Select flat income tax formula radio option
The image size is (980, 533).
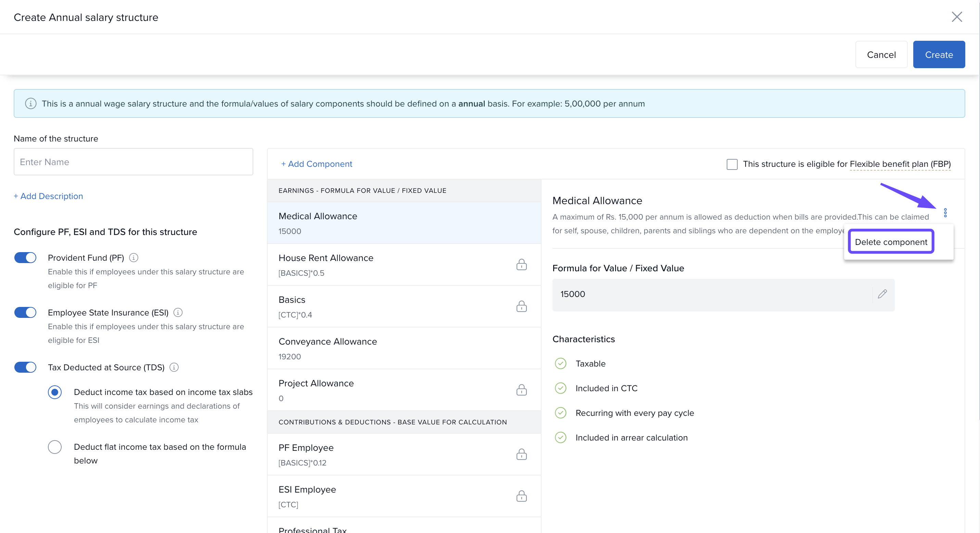tap(55, 447)
